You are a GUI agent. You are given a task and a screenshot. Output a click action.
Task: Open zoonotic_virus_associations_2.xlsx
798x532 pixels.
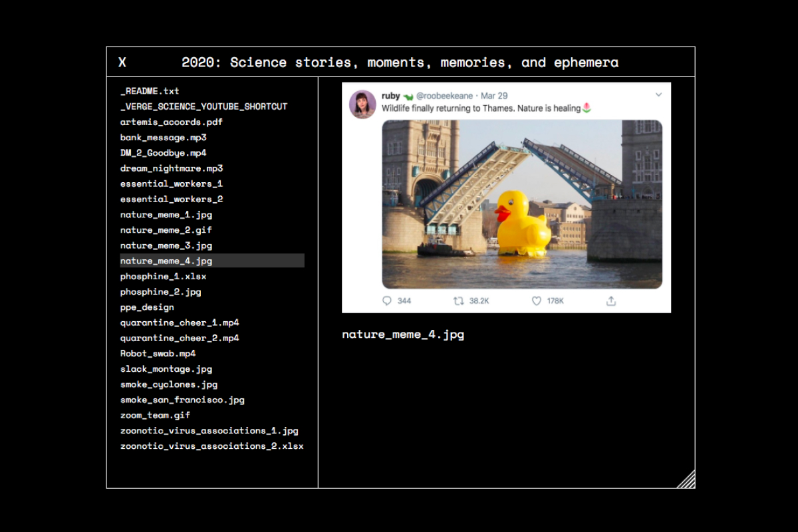(211, 446)
